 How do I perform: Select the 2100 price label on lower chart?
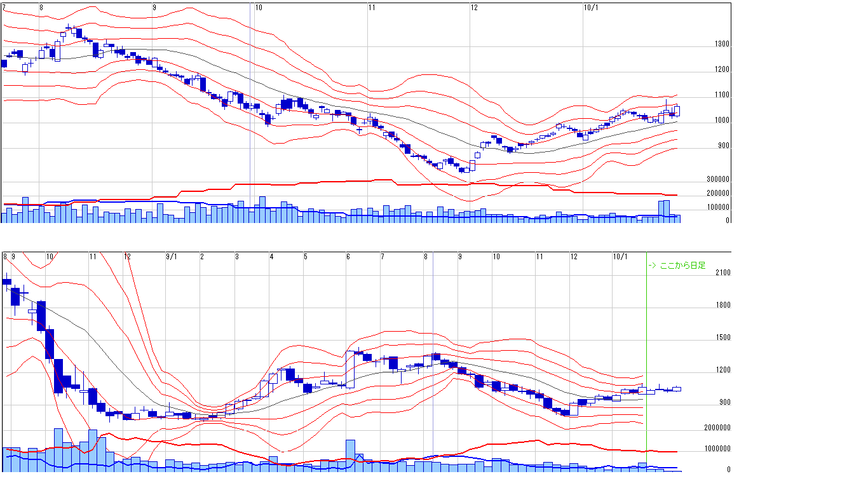coord(722,273)
